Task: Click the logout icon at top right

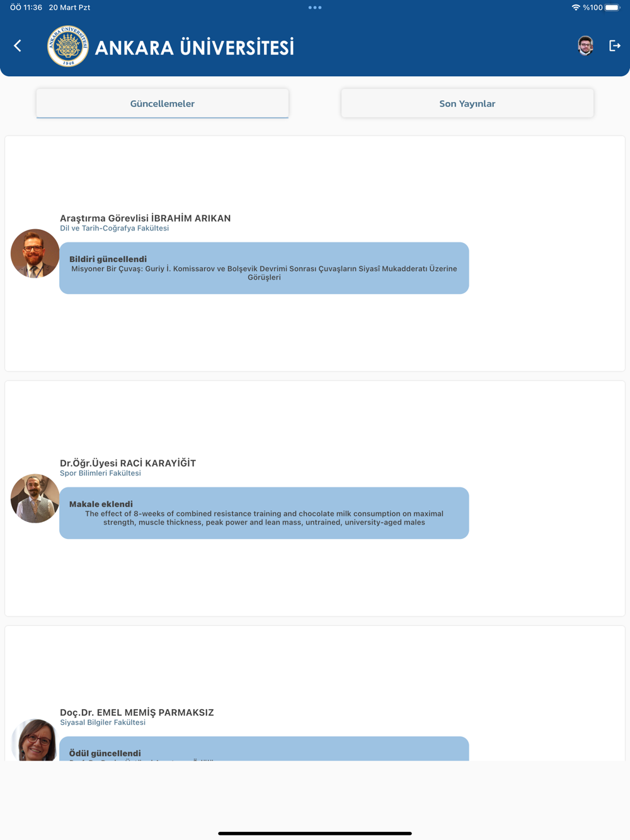Action: tap(615, 45)
